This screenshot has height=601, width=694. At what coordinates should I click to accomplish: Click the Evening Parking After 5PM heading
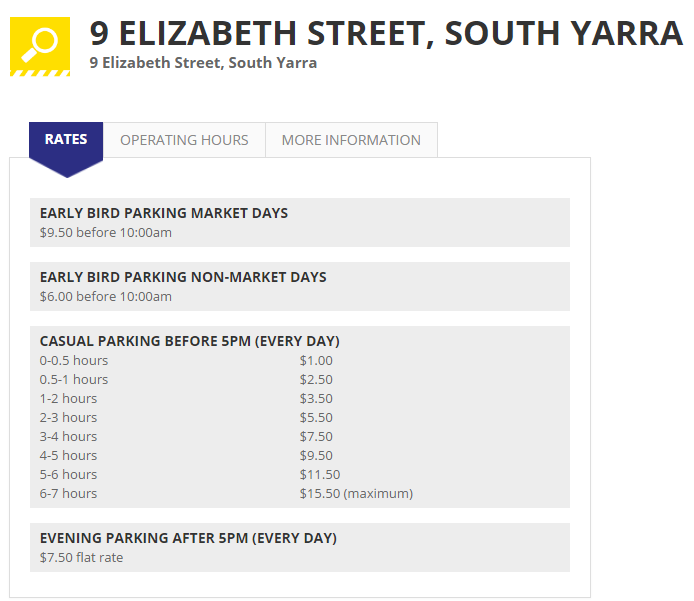pos(189,538)
